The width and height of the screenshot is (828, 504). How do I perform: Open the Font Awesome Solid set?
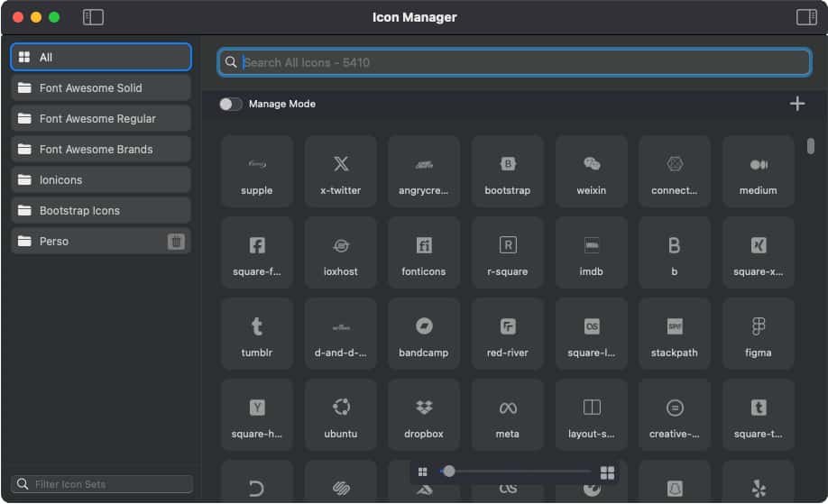(x=101, y=88)
